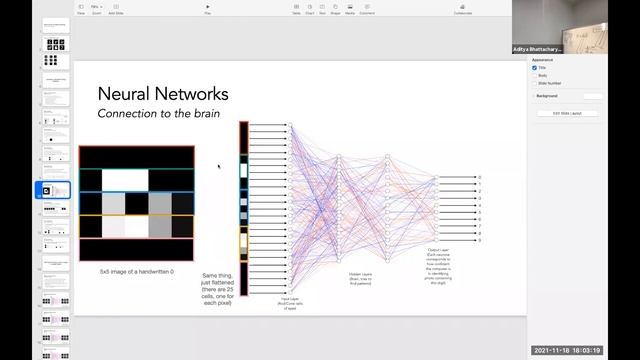Select the thumbnail showing nine black dots
Screen dimensions: 640x360
[56, 62]
